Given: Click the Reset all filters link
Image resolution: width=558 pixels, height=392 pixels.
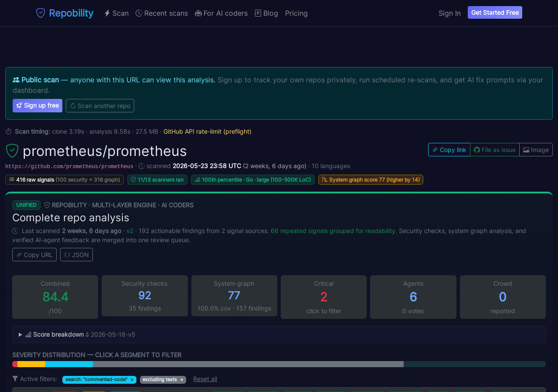Looking at the screenshot, I should 205,379.
